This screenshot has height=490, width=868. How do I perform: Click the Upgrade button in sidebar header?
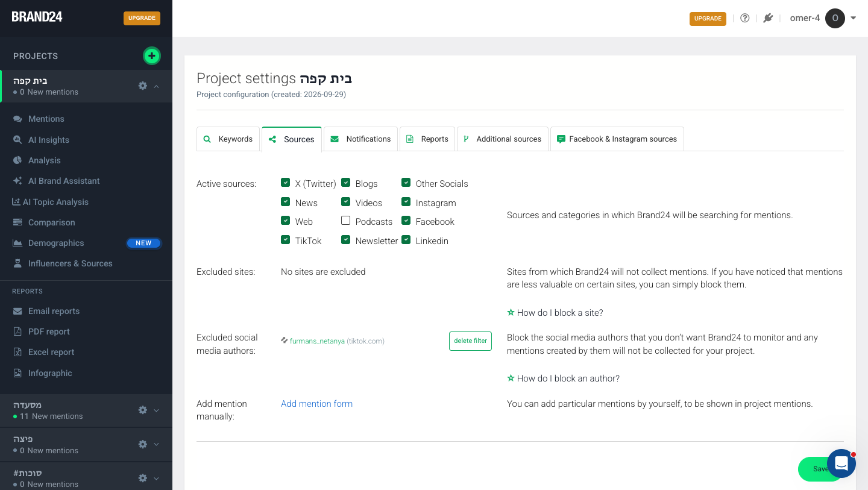click(x=142, y=18)
